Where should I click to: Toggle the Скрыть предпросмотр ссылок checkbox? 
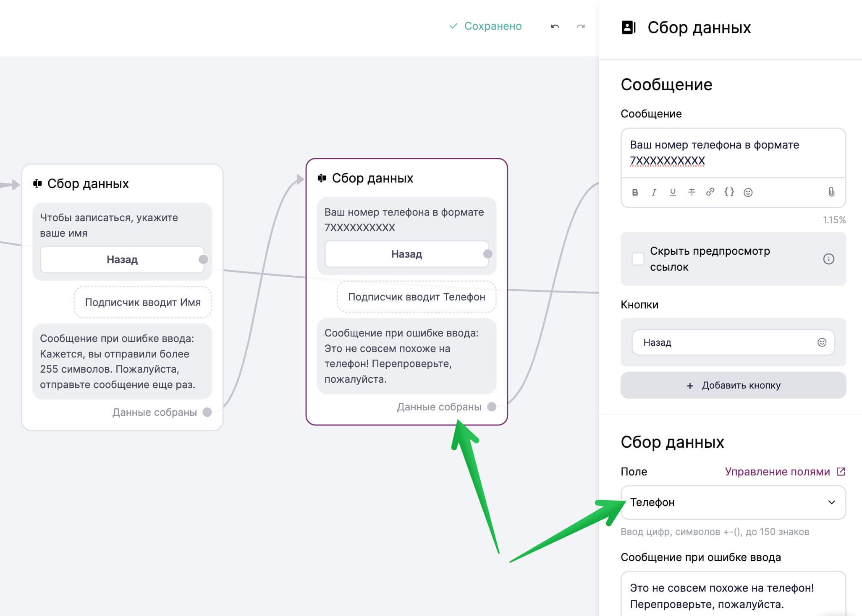(638, 259)
